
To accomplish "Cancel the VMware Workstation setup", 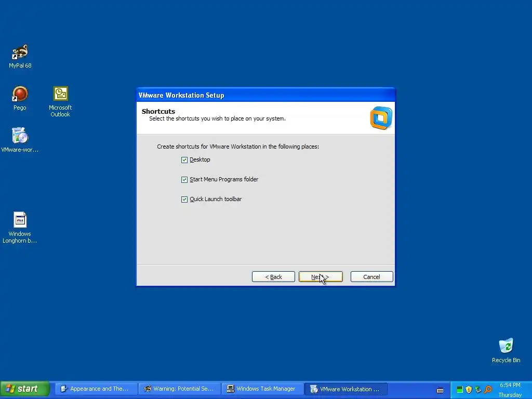I will coord(371,277).
